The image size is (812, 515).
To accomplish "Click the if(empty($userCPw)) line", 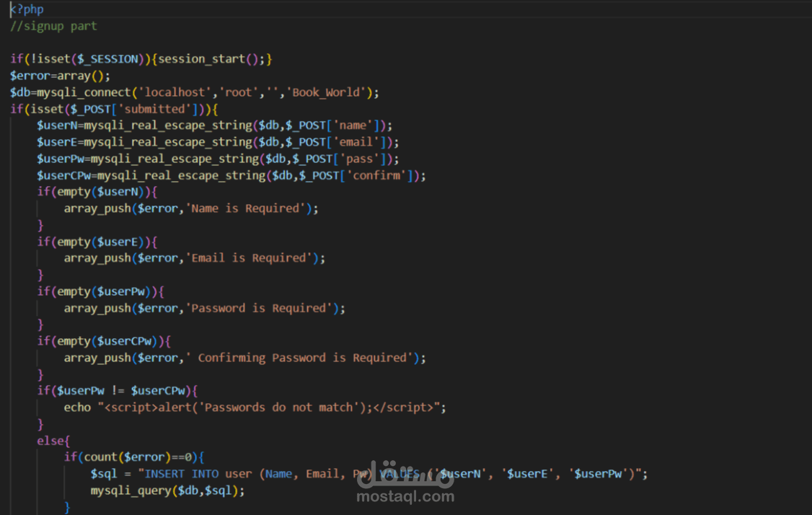I will [x=104, y=341].
